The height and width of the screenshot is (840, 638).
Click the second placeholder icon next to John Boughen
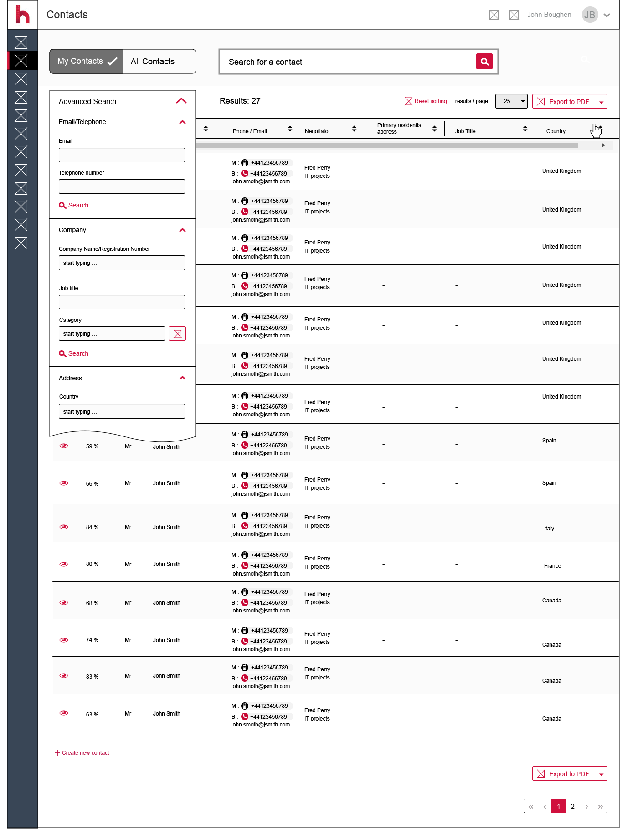point(514,15)
